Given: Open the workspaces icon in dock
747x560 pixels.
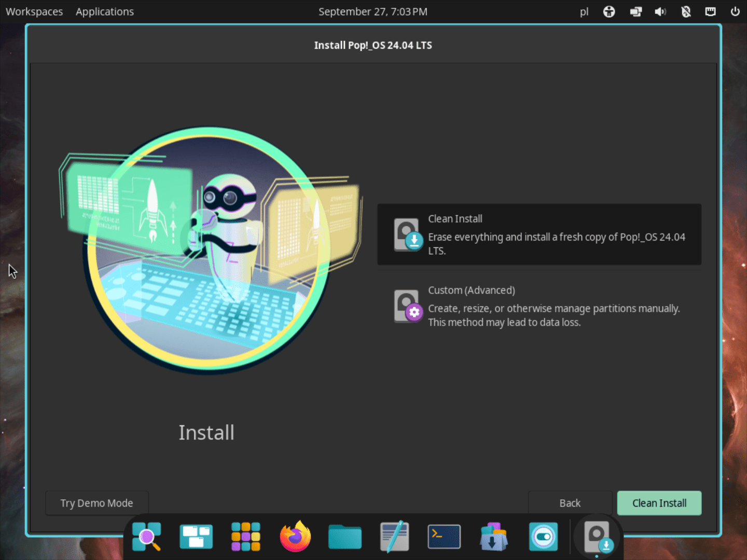Looking at the screenshot, I should (x=196, y=537).
